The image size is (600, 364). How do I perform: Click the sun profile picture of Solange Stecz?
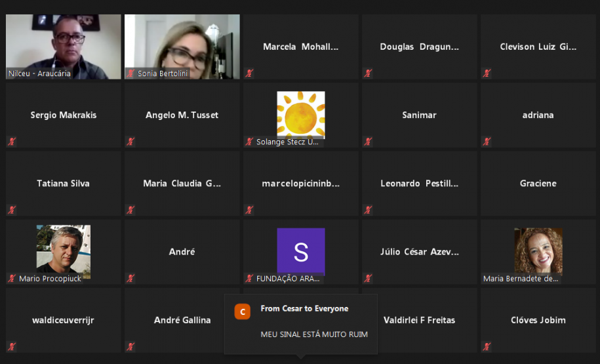click(301, 114)
